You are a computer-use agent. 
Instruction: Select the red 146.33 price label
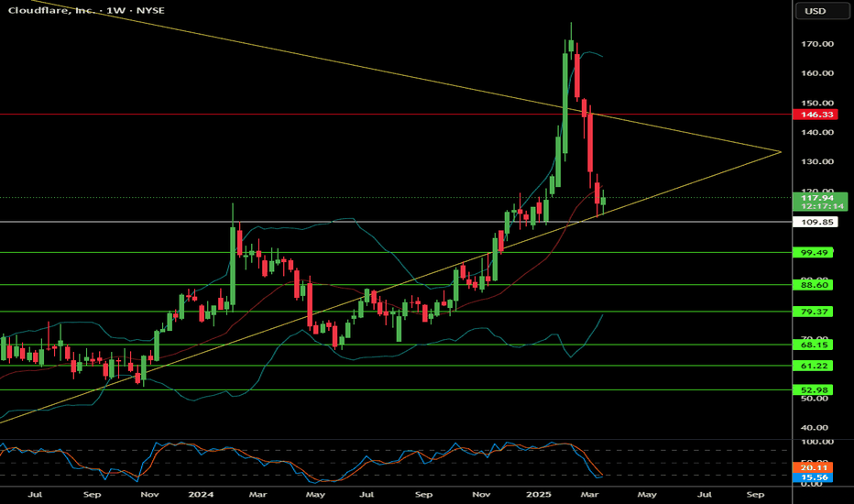pyautogui.click(x=815, y=115)
